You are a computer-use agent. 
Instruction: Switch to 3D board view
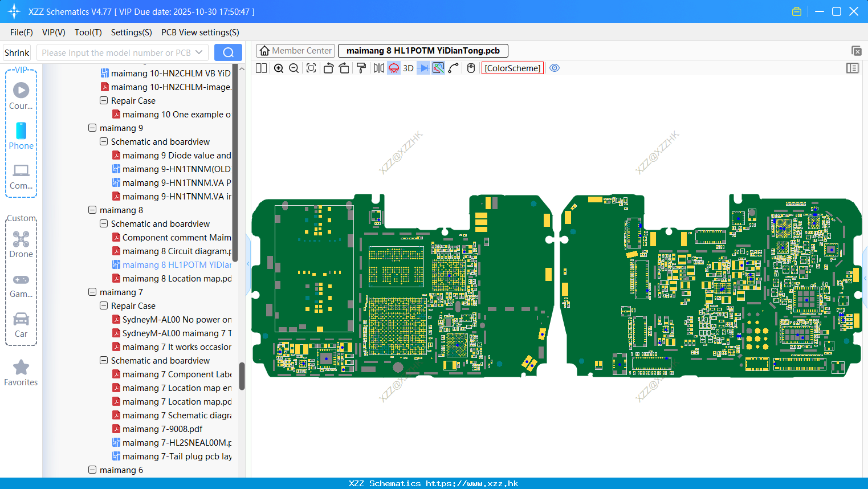click(408, 68)
